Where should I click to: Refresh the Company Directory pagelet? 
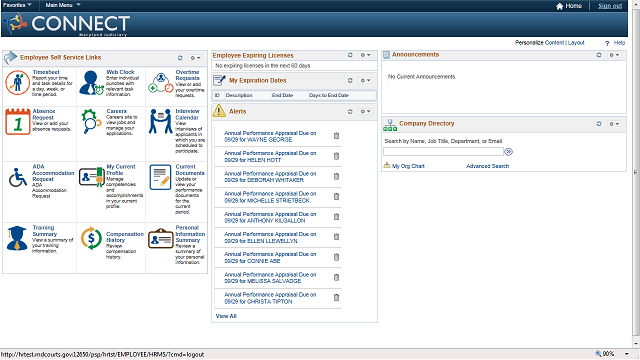(x=599, y=124)
